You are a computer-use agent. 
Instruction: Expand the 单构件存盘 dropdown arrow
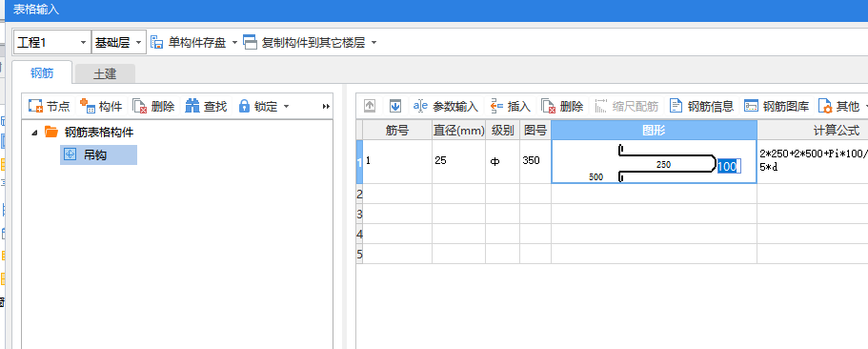click(x=234, y=43)
